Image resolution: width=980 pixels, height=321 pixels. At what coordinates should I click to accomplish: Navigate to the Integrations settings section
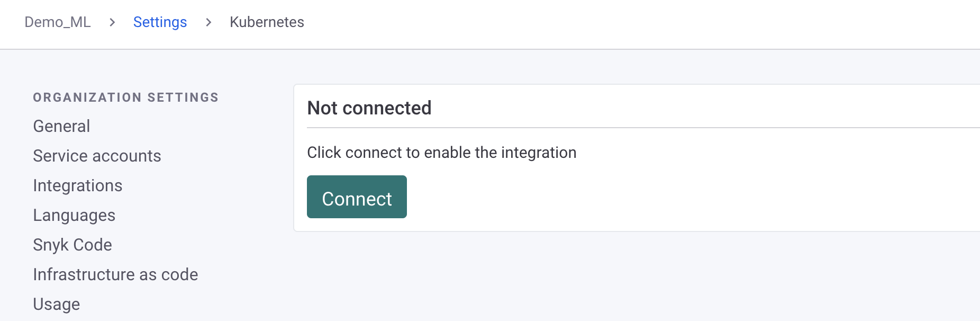pos(78,185)
